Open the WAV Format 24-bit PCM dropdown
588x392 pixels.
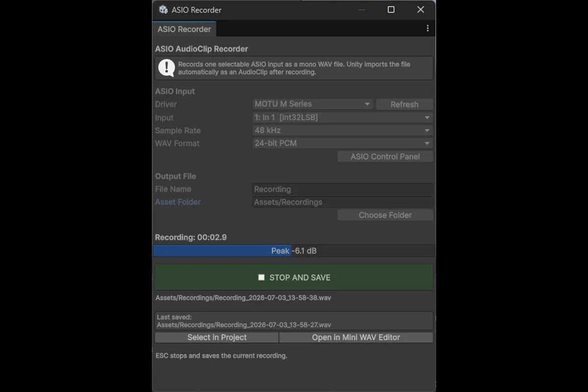tap(343, 143)
